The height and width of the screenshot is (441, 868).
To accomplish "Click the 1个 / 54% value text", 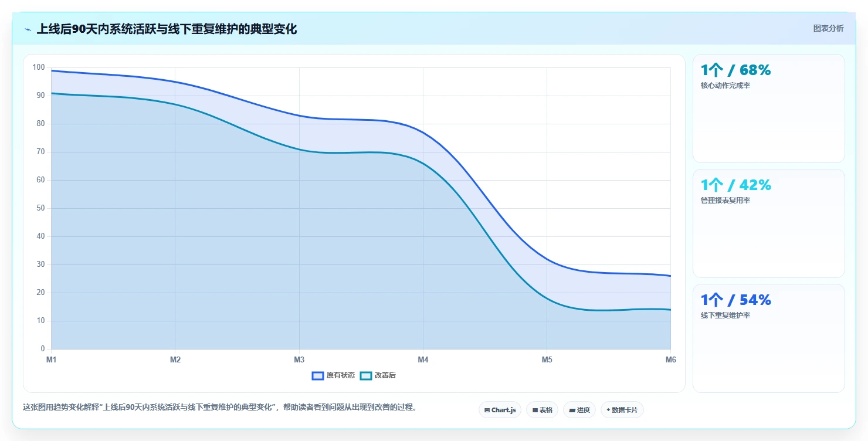I will [735, 300].
